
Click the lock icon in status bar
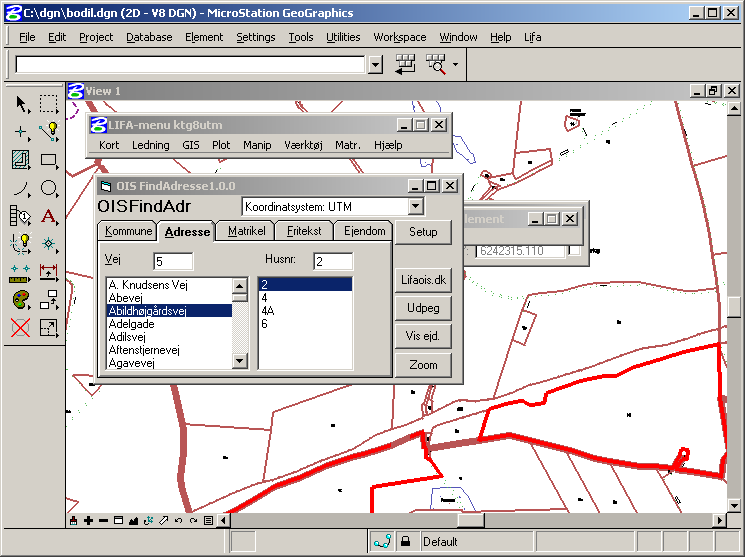pyautogui.click(x=405, y=541)
